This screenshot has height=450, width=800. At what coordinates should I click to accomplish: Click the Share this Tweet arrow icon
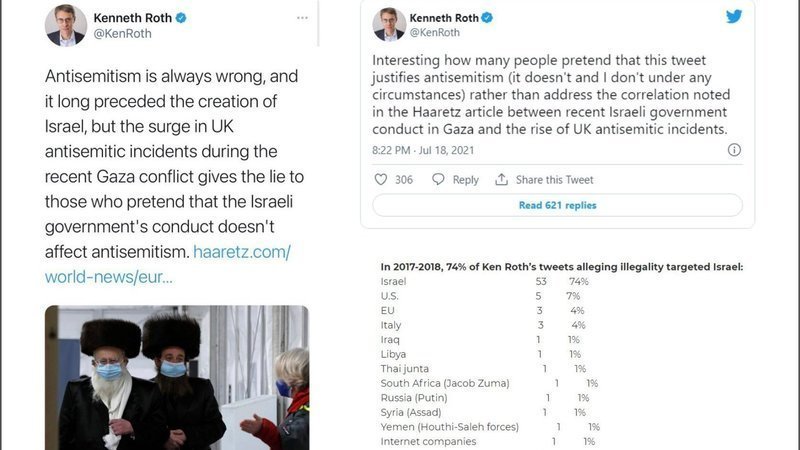(501, 180)
